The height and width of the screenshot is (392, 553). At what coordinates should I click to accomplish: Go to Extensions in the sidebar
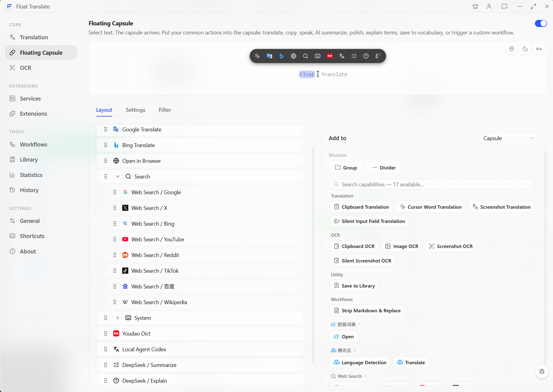[41, 114]
